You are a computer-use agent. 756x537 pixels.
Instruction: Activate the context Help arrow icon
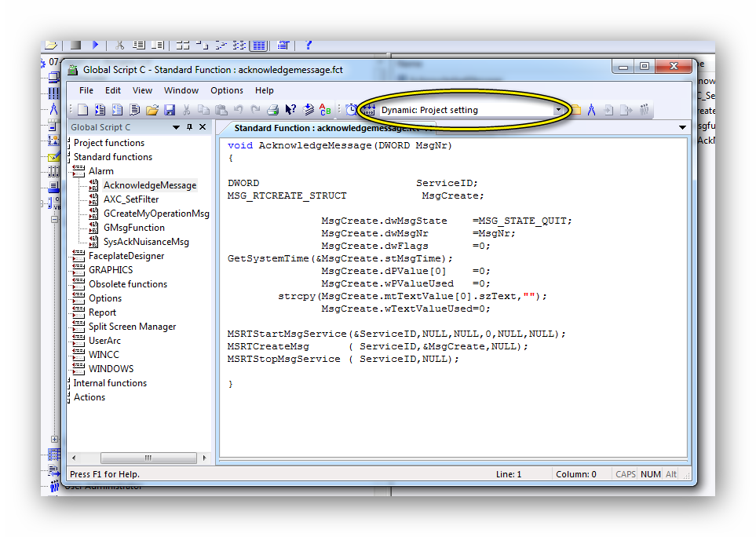pyautogui.click(x=290, y=108)
